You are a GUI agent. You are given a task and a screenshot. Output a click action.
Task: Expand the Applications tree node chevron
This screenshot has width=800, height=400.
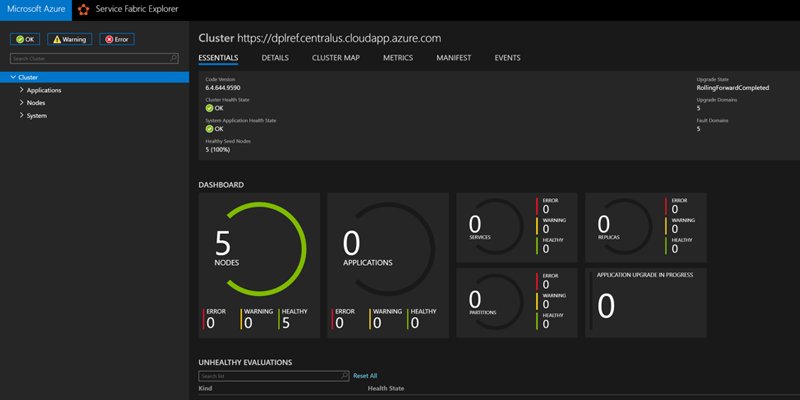click(21, 90)
